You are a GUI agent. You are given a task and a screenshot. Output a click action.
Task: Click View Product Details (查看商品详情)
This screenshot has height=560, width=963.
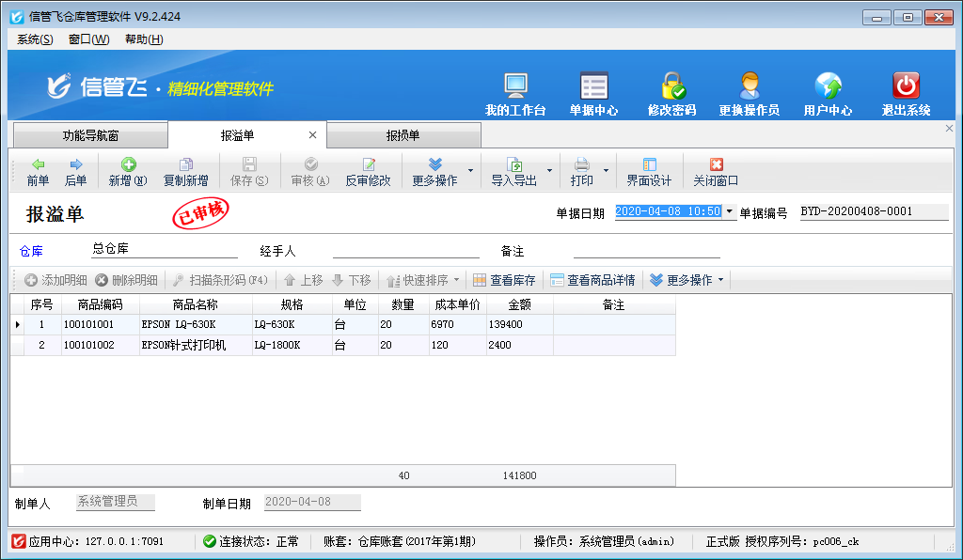(592, 280)
